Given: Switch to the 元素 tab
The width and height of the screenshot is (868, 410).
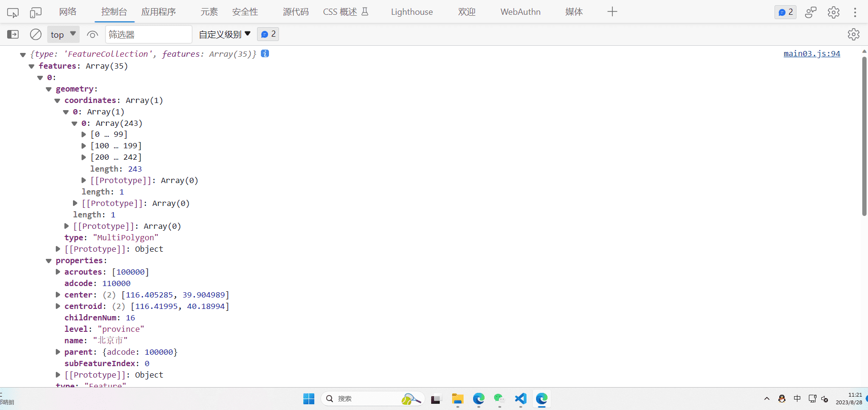Looking at the screenshot, I should [209, 12].
